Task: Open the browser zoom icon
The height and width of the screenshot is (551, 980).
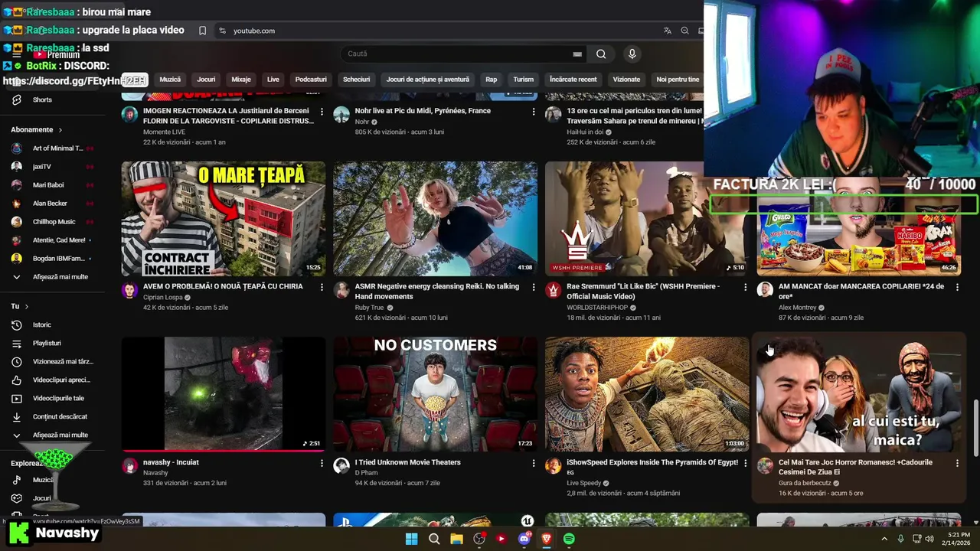Action: point(684,31)
